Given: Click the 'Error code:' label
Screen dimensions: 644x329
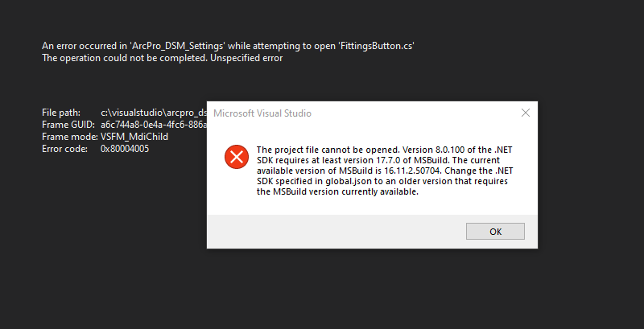Looking at the screenshot, I should [x=64, y=149].
